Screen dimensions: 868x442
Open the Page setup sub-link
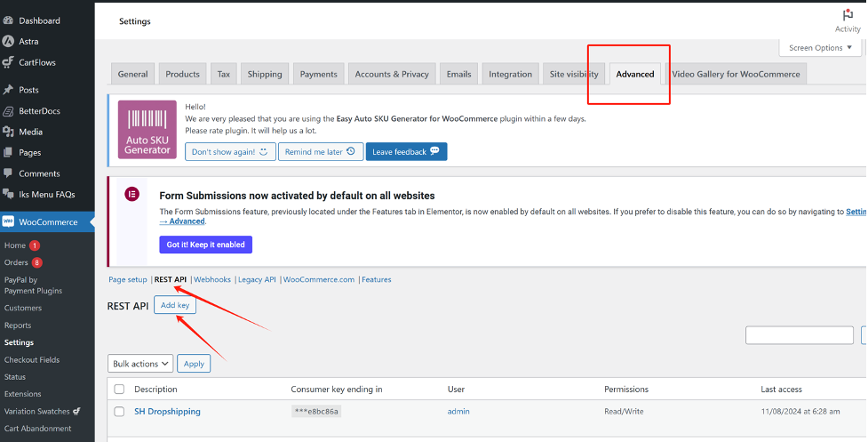(x=128, y=280)
